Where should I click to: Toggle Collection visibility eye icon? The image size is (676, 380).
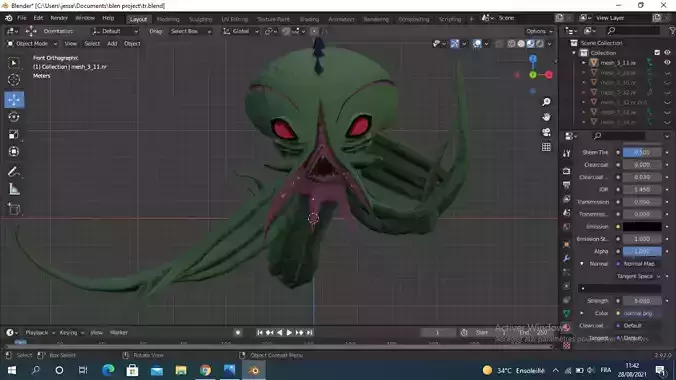pos(667,53)
